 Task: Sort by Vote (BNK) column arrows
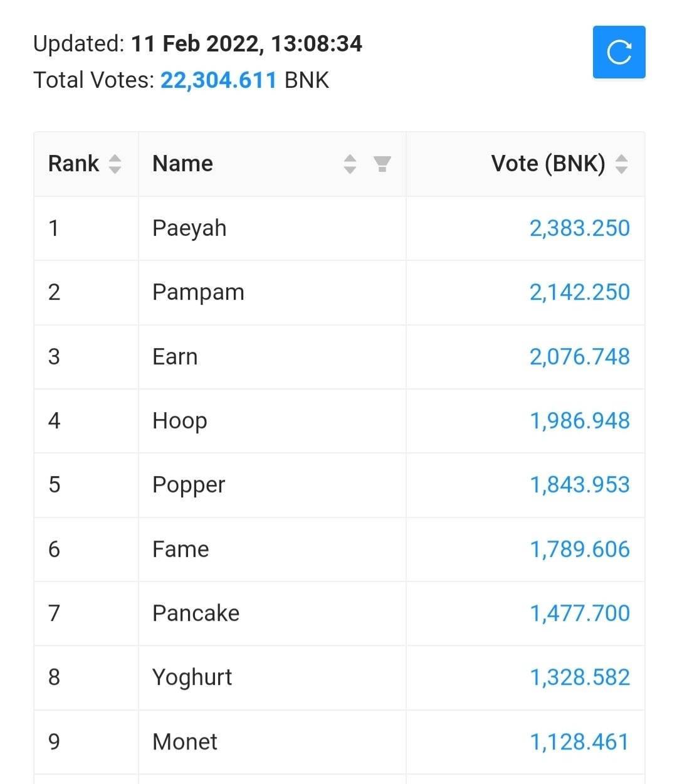621,164
